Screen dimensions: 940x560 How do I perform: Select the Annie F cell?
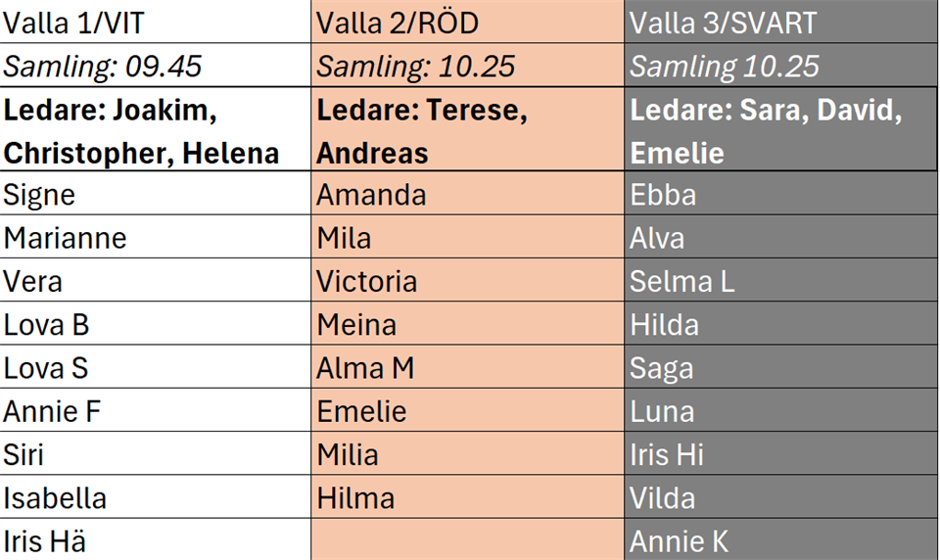coord(156,410)
